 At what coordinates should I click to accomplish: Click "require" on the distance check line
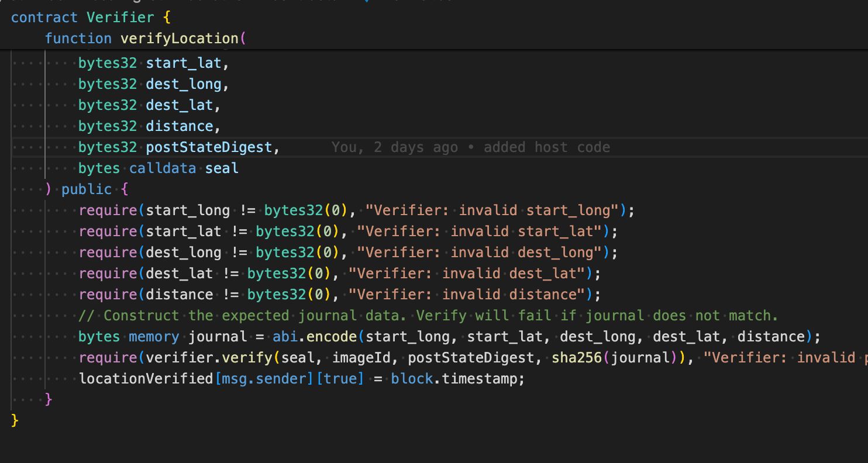(x=108, y=295)
